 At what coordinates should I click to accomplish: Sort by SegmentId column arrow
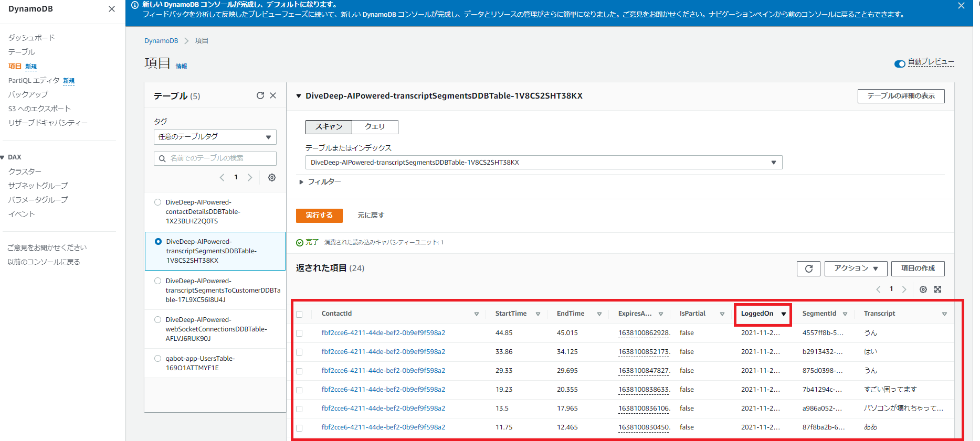(x=845, y=314)
